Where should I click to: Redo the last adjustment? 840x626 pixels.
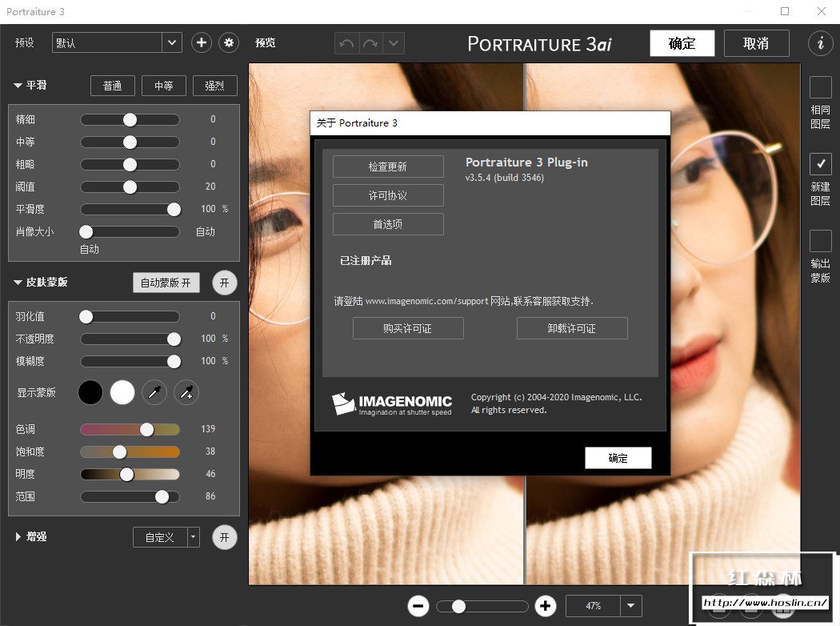(x=370, y=43)
